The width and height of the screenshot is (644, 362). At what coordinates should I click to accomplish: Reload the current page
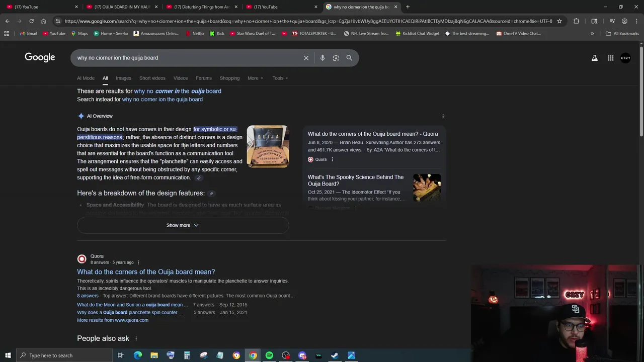[x=31, y=21]
